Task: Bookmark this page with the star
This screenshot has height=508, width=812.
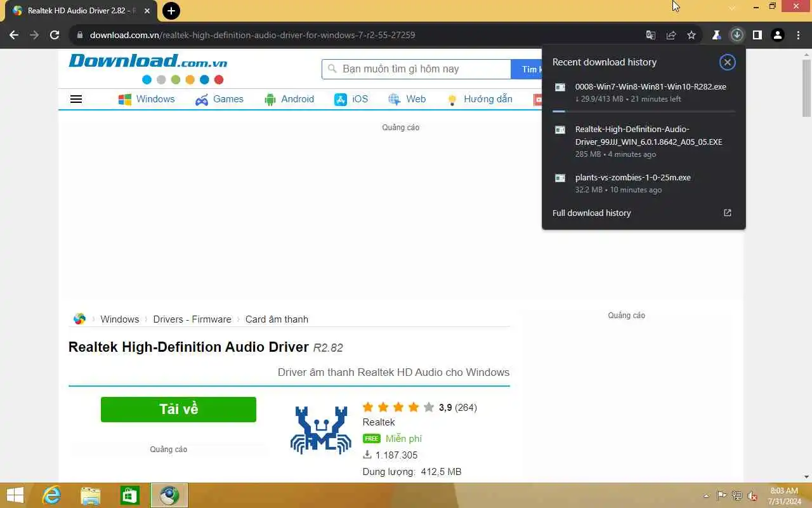Action: pyautogui.click(x=691, y=35)
